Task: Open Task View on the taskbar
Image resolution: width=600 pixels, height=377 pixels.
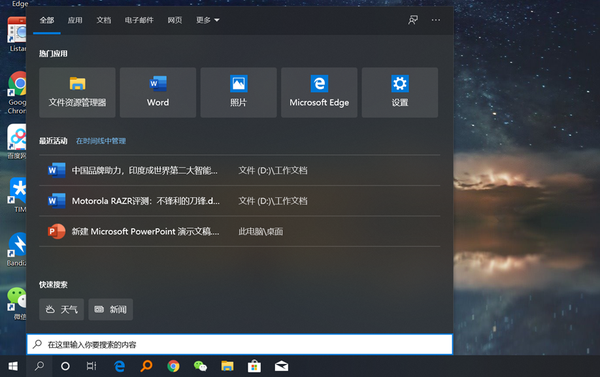Action: click(91, 366)
